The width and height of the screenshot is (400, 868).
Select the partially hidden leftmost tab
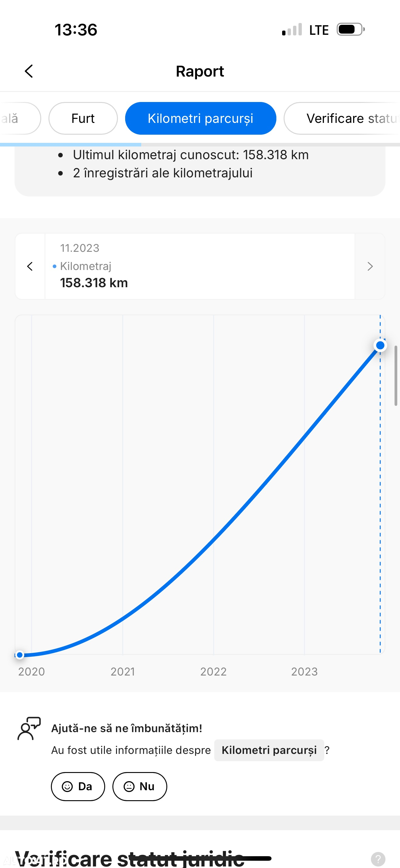[20, 118]
